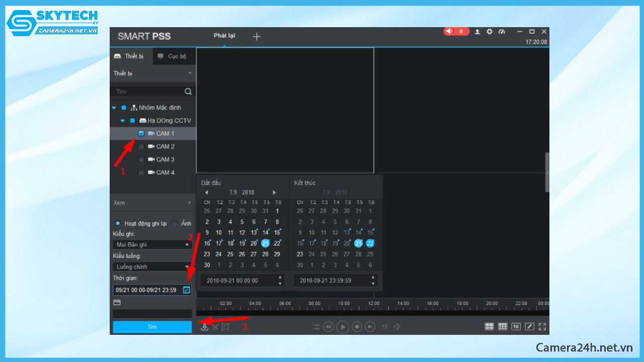The width and height of the screenshot is (644, 362).
Task: Select the 4-window split layout icon
Action: point(489,327)
